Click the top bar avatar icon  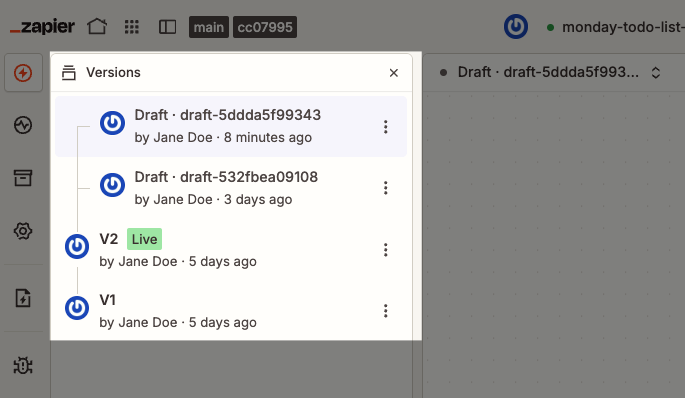coord(516,27)
